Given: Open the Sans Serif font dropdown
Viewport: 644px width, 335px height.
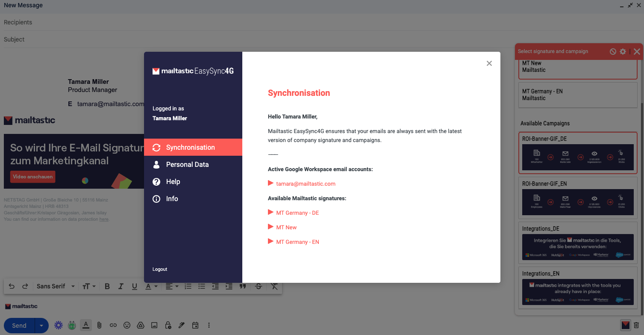Looking at the screenshot, I should point(56,286).
